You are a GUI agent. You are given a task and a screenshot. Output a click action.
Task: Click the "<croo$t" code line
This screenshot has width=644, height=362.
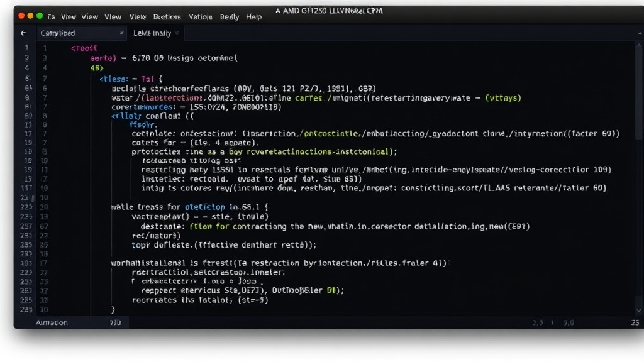point(84,48)
